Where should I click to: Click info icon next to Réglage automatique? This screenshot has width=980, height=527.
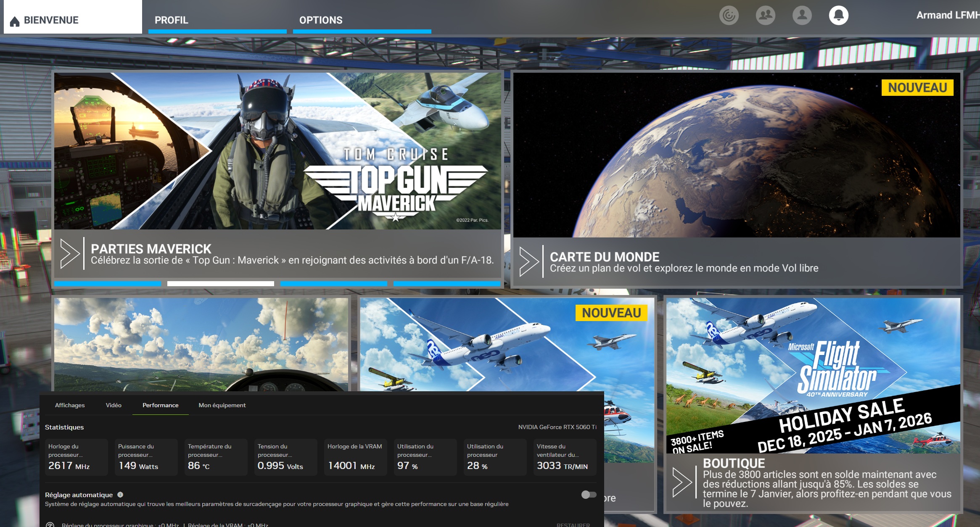point(120,495)
